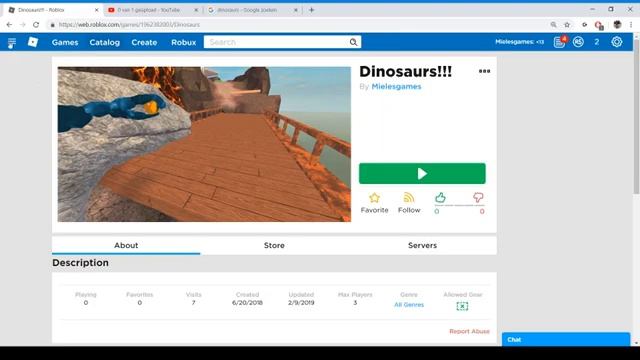Open the Chat panel bar

click(x=566, y=339)
